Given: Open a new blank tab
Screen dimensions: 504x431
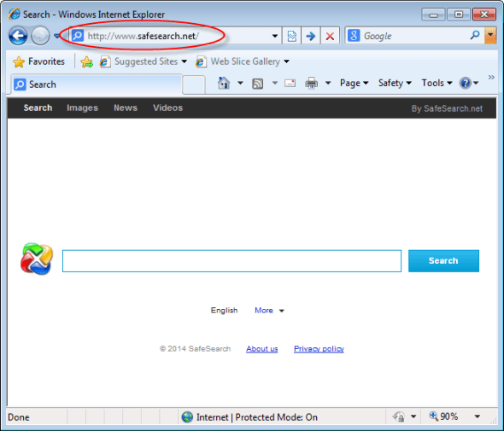Looking at the screenshot, I should tap(194, 84).
